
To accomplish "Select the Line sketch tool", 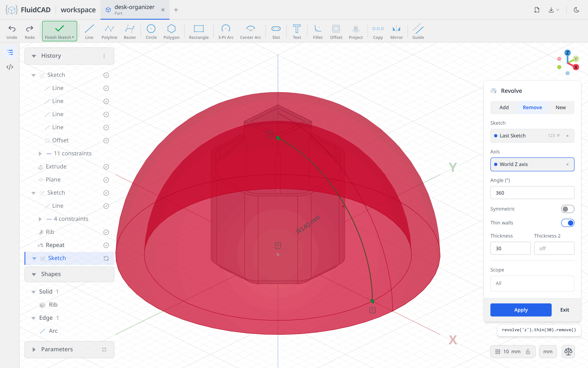I will tap(89, 32).
